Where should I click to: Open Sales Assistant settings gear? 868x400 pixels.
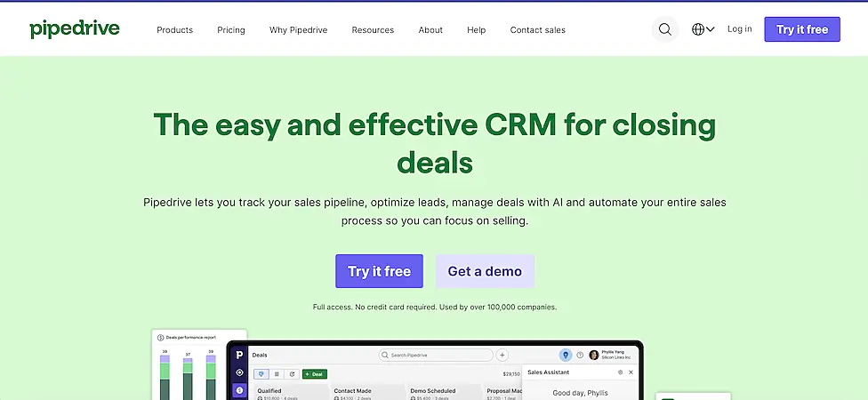pyautogui.click(x=620, y=372)
